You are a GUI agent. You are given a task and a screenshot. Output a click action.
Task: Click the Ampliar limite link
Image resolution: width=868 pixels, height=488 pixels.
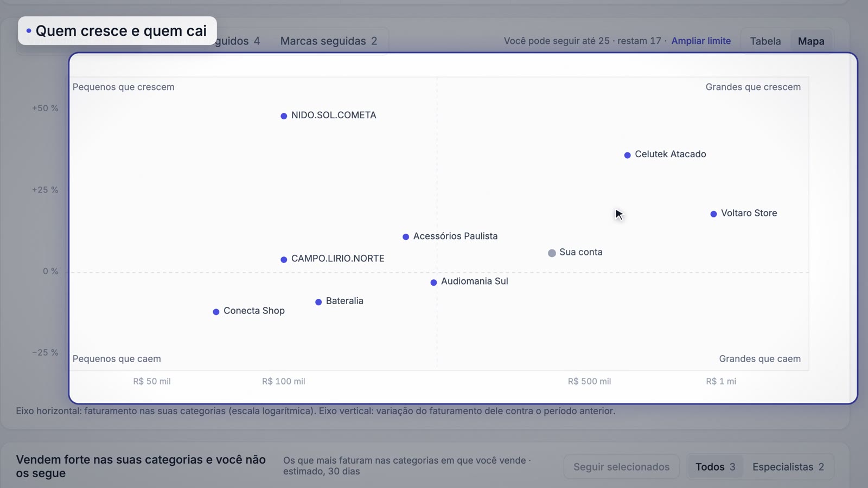(701, 41)
